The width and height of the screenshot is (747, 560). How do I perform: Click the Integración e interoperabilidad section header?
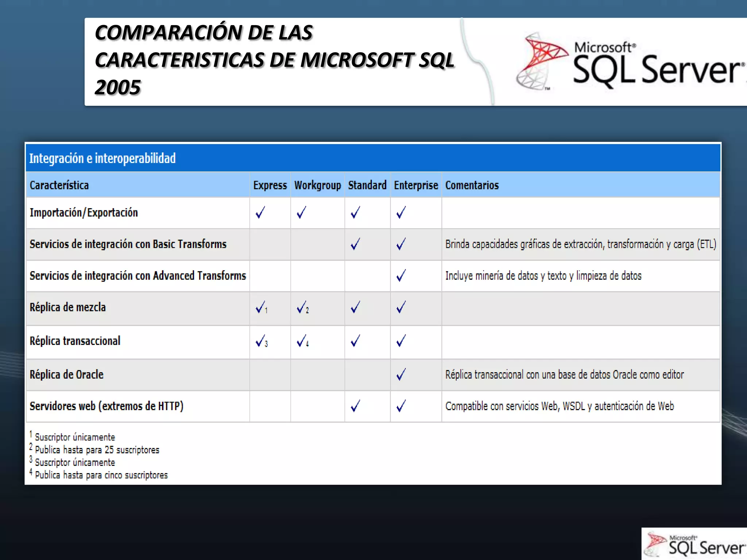(102, 158)
